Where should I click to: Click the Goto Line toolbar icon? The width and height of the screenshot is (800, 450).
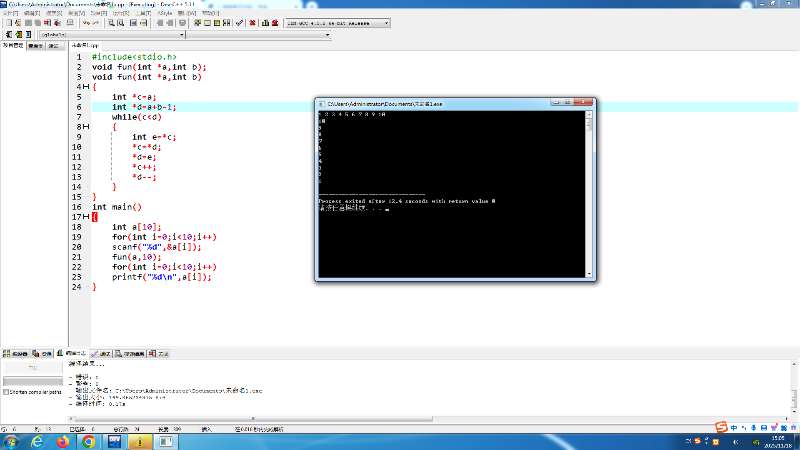[143, 23]
